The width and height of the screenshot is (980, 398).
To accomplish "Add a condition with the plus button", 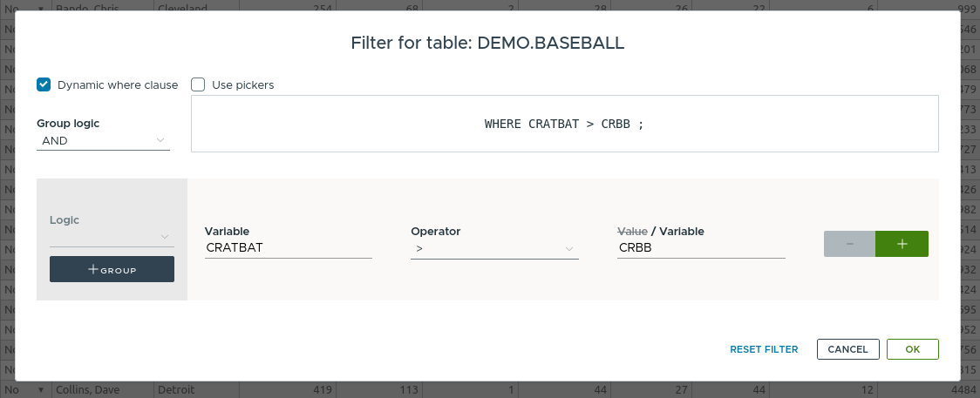I will [902, 244].
